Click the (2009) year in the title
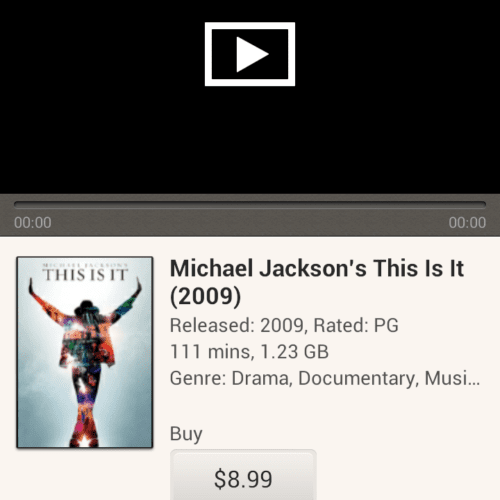 pyautogui.click(x=205, y=296)
